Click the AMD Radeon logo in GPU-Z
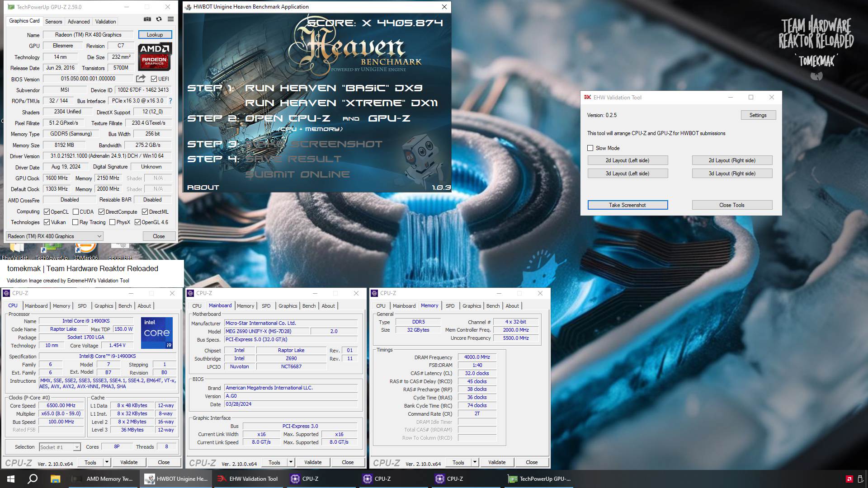This screenshot has width=868, height=488. click(155, 57)
